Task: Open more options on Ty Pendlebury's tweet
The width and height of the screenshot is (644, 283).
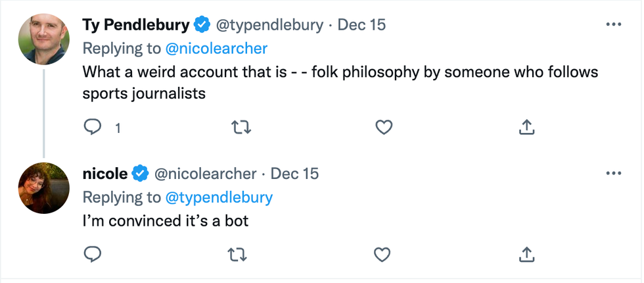Action: [x=612, y=24]
